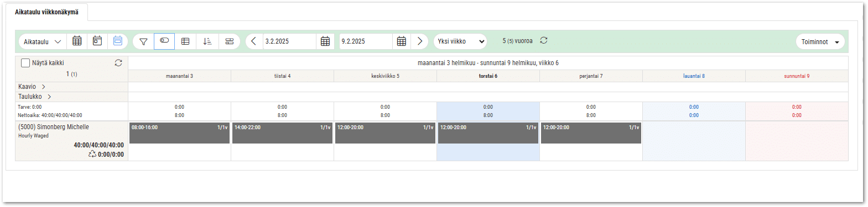Switch to the day calendar view icon
This screenshot has height=207, width=868.
[97, 41]
